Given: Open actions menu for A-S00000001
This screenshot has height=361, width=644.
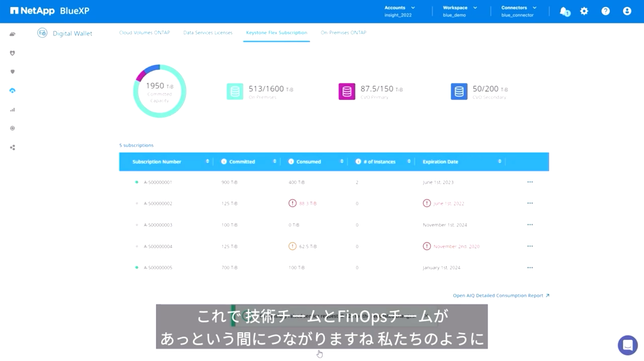Looking at the screenshot, I should [530, 182].
